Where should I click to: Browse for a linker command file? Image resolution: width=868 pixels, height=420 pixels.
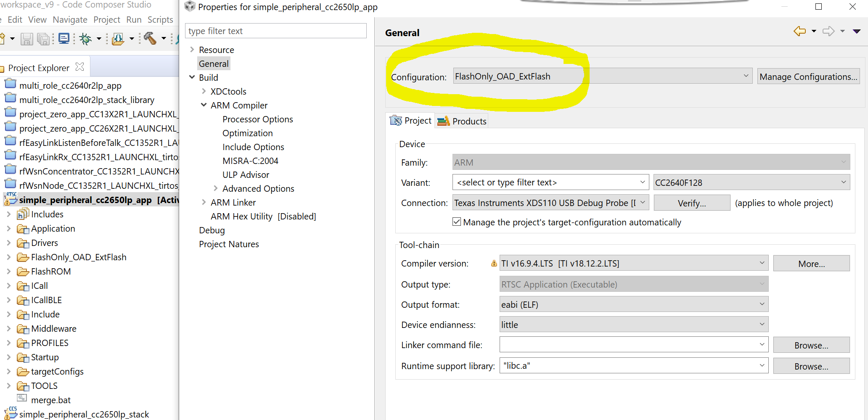coord(811,345)
